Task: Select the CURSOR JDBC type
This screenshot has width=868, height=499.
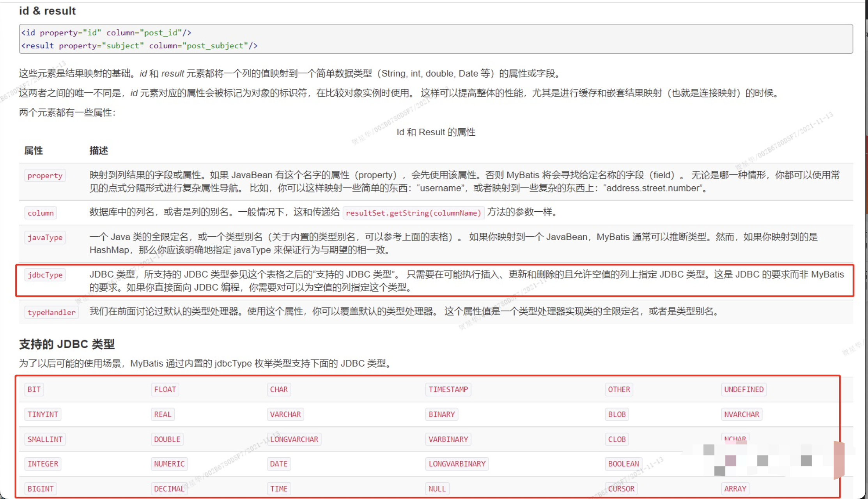Action: [x=620, y=488]
